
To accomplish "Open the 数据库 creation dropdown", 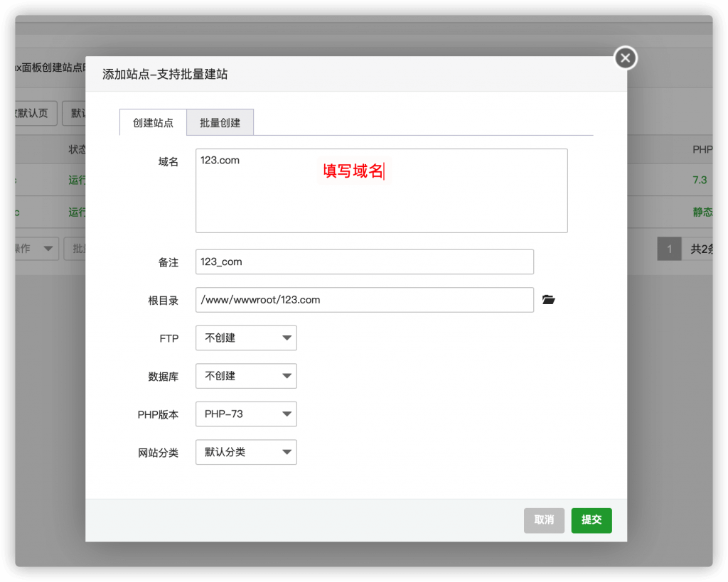I will [x=245, y=376].
